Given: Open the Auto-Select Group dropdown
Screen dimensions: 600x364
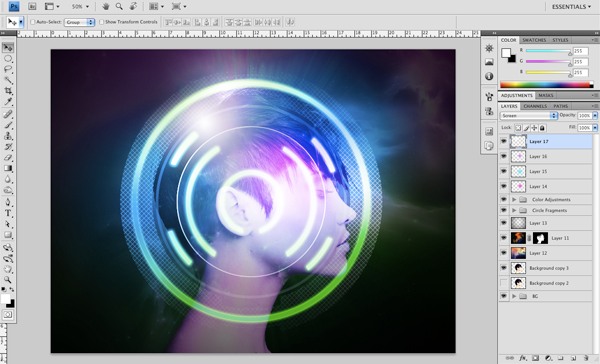Looking at the screenshot, I should [x=79, y=22].
